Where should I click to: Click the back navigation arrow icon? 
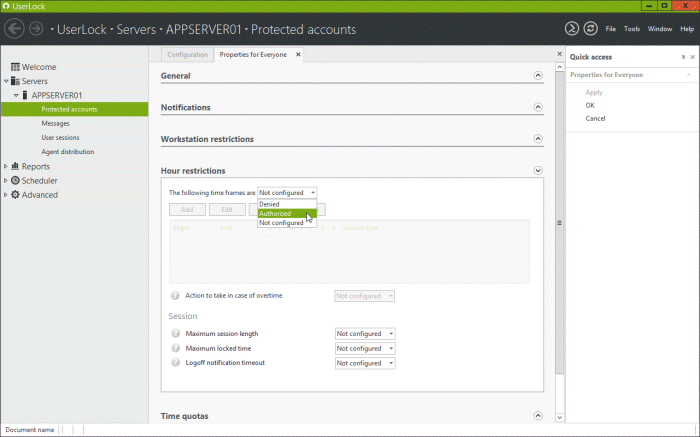pyautogui.click(x=14, y=29)
